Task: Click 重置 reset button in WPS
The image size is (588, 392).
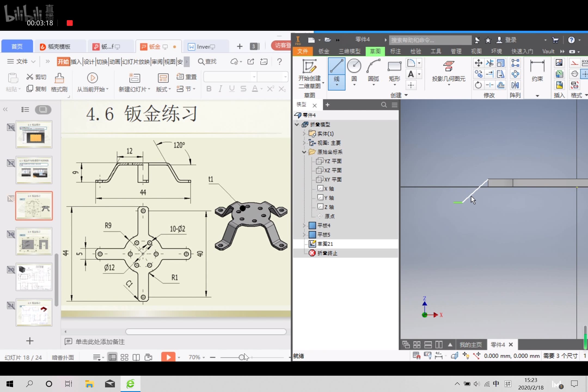Action: 187,77
